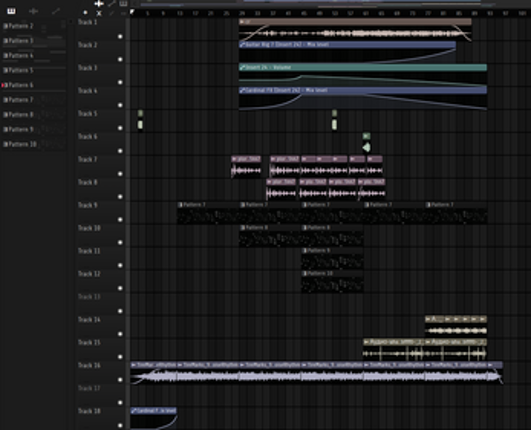Select Pattern 3 in the picker
Image resolution: width=531 pixels, height=430 pixels.
(33, 41)
